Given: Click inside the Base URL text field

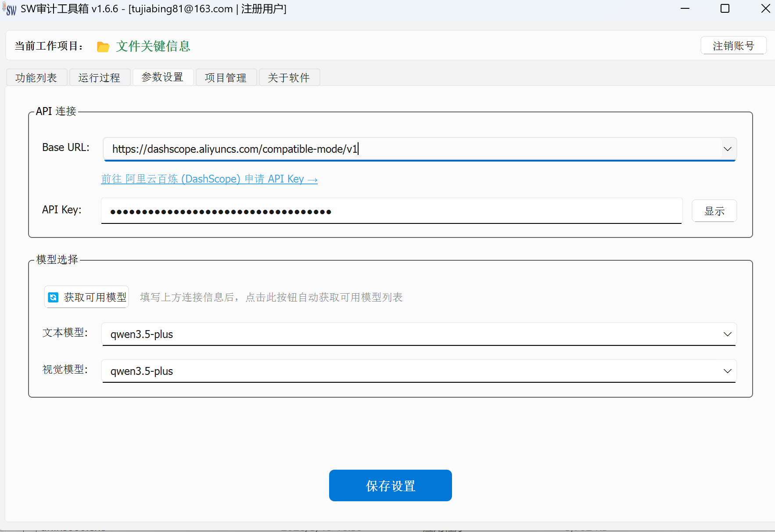Looking at the screenshot, I should tap(408, 149).
